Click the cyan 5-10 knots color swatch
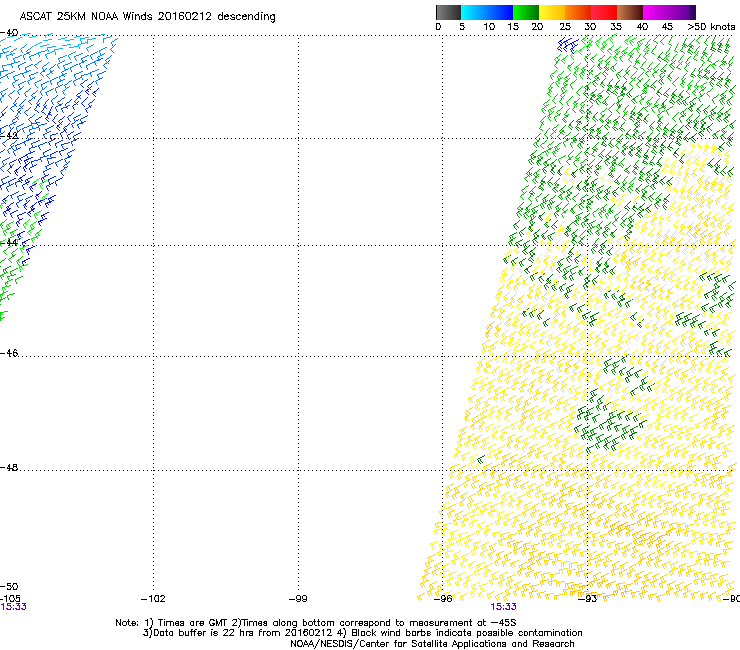This screenshot has height=650, width=740. (x=474, y=12)
